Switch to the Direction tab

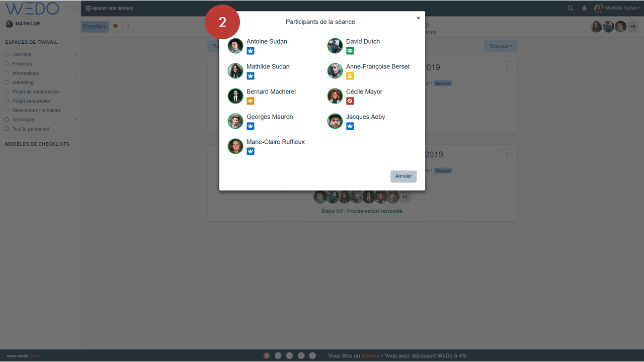pos(95,27)
